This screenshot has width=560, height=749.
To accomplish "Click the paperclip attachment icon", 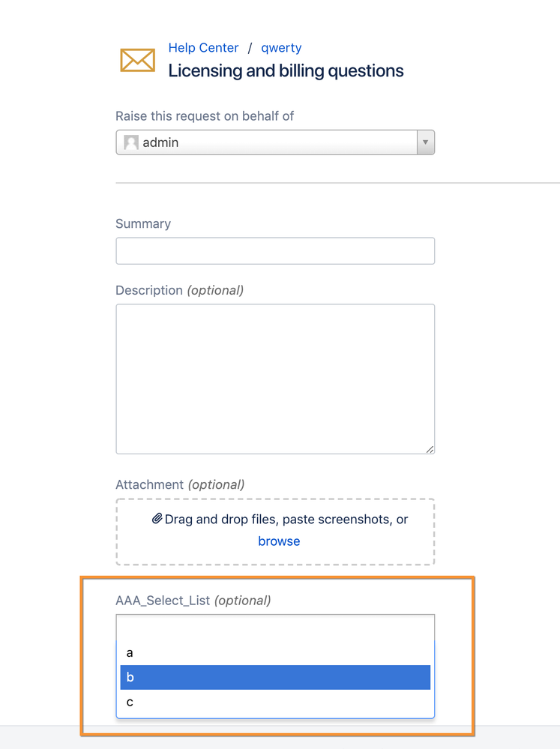I will click(x=156, y=519).
